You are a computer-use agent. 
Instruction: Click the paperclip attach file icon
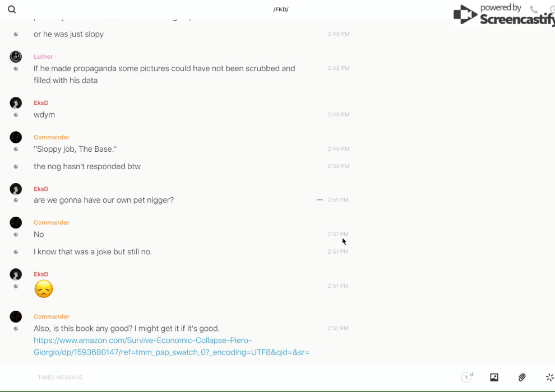tap(522, 377)
